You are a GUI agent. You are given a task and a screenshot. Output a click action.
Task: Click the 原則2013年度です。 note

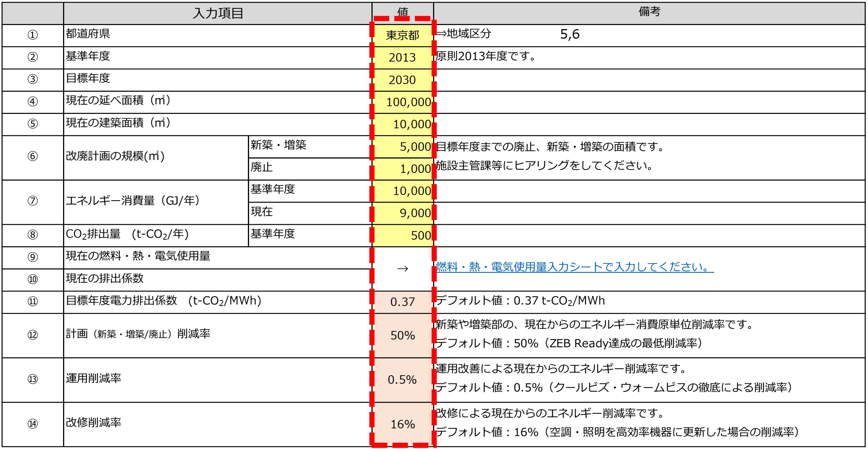coord(486,56)
